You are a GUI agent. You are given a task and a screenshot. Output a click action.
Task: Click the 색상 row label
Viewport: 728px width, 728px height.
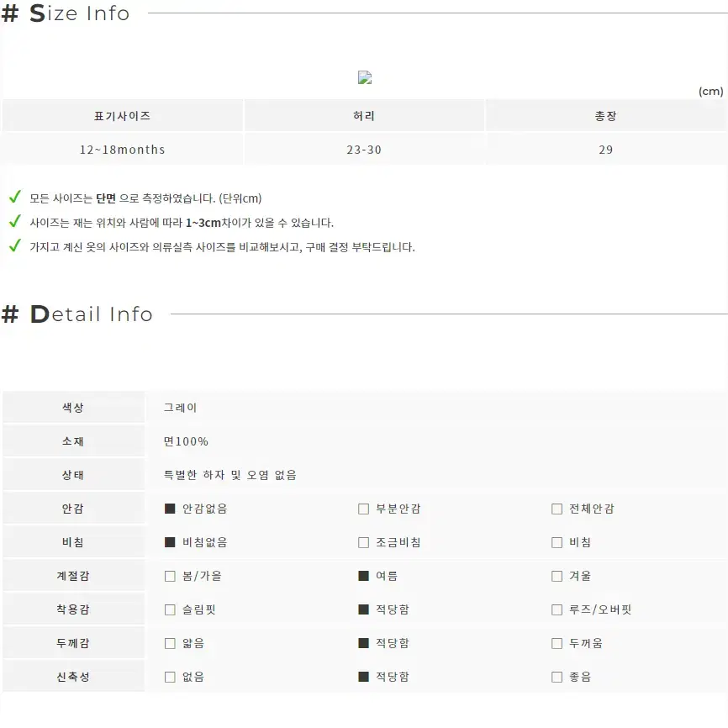coord(73,407)
